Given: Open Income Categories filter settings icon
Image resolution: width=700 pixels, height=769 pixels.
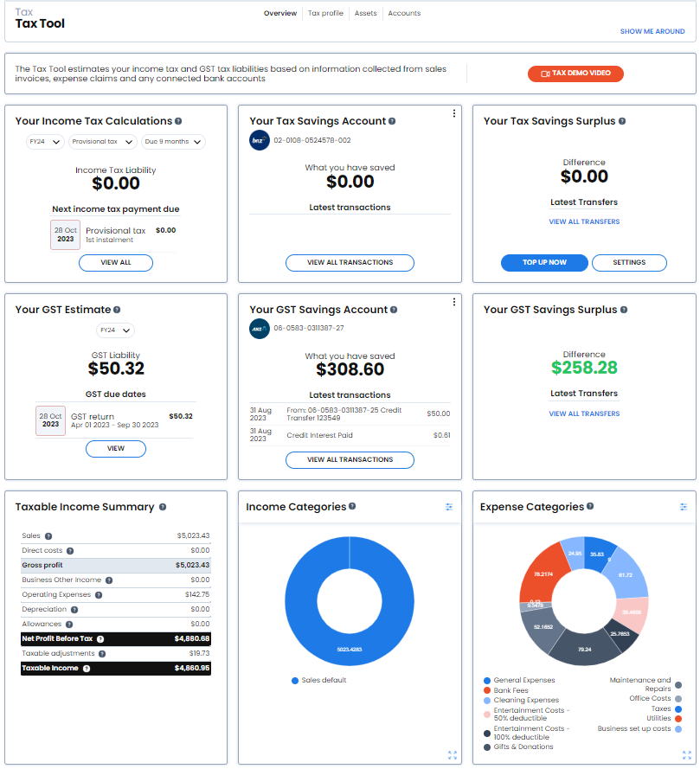Looking at the screenshot, I should [448, 507].
